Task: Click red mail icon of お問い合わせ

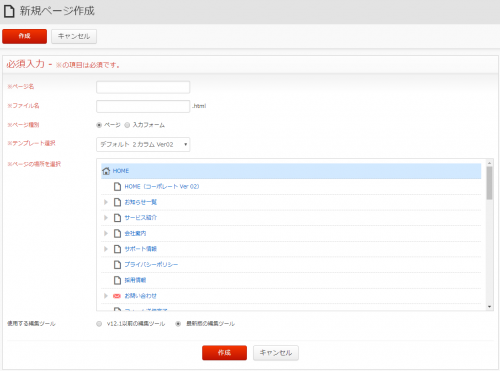Action: (117, 296)
